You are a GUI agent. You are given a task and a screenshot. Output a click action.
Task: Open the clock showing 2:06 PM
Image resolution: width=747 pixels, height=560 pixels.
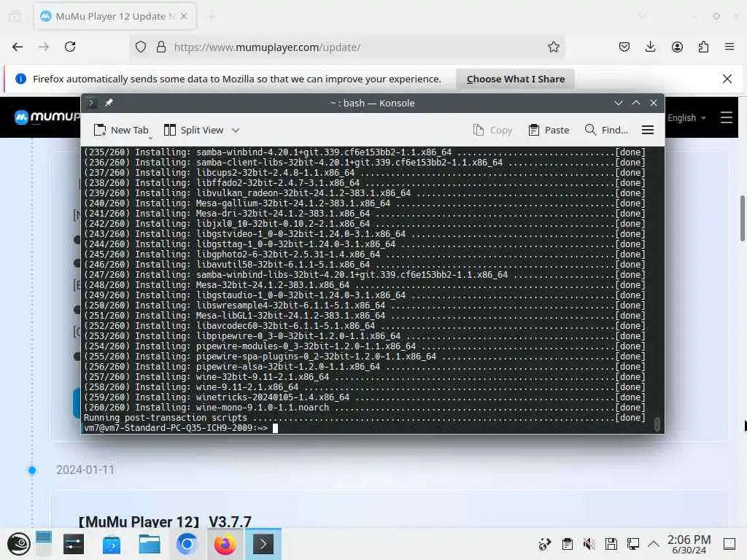click(689, 544)
